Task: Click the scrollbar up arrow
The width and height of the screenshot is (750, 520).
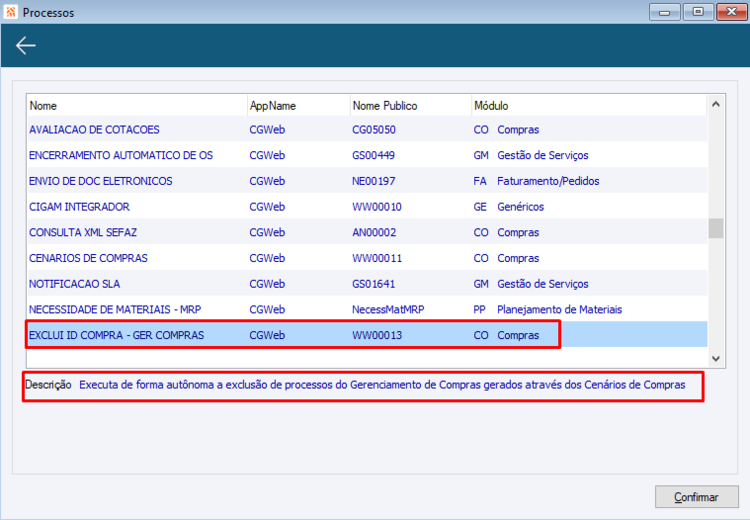Action: click(x=716, y=104)
